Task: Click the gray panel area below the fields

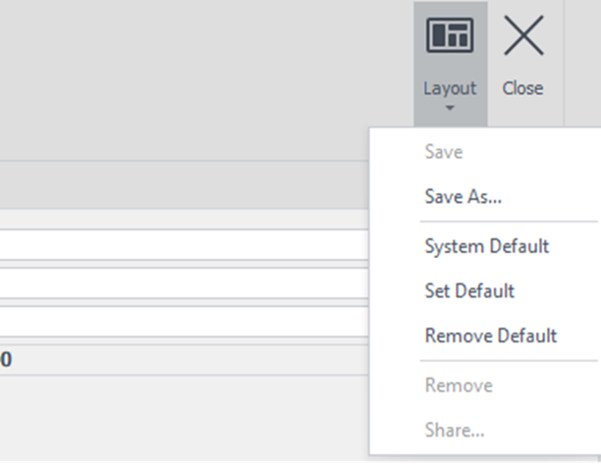Action: pos(180,415)
